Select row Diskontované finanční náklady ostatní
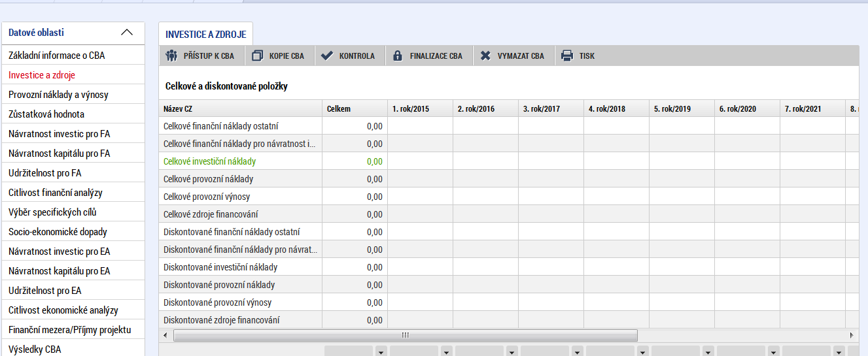The image size is (868, 356). [508, 232]
